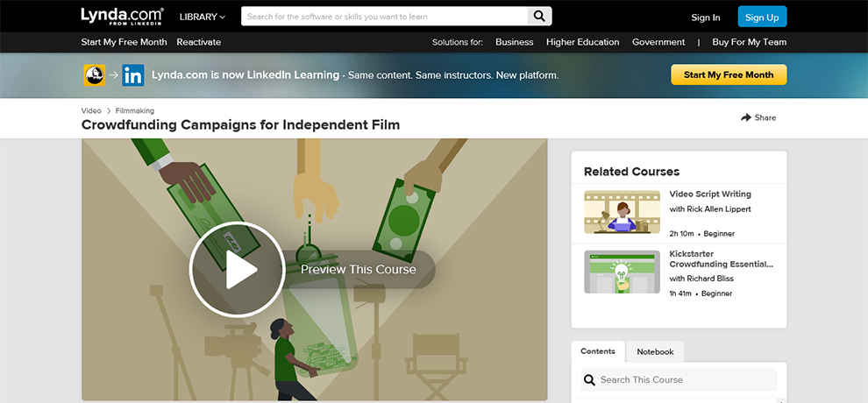
Task: Select Buy For My Team
Action: (x=749, y=42)
